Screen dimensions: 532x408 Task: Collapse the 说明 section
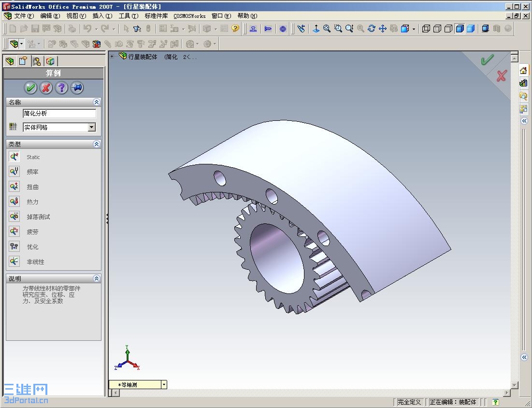click(96, 278)
